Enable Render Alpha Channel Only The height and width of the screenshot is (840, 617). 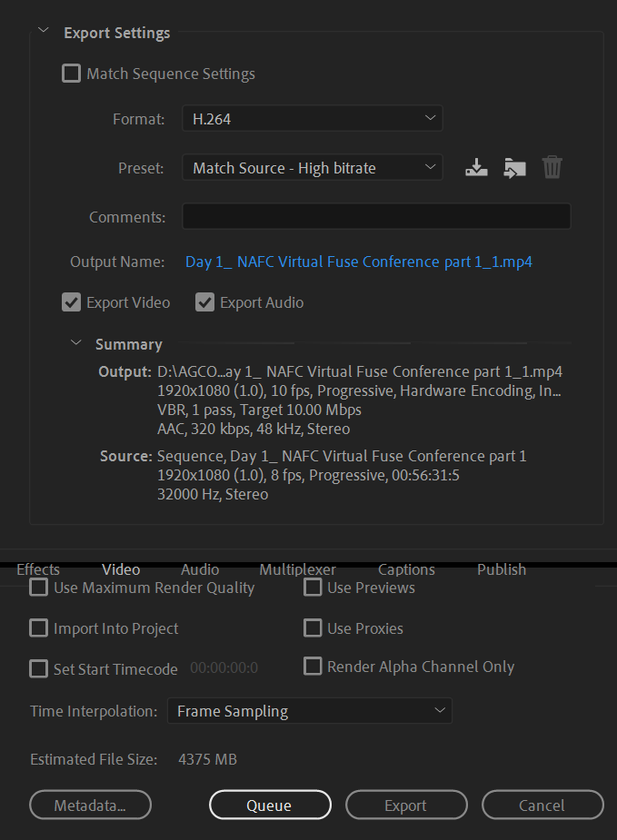point(313,666)
